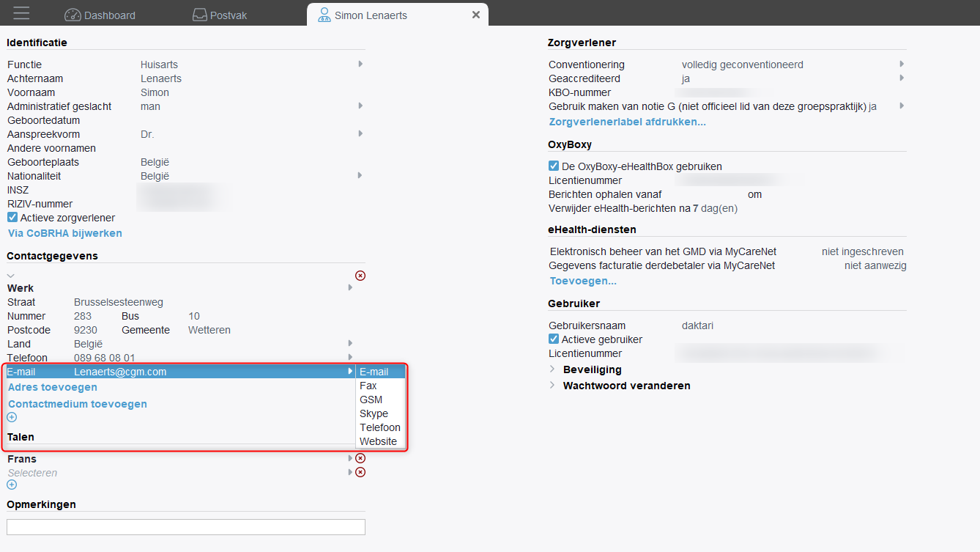Open the Functie dropdown arrow
This screenshot has width=980, height=552.
click(x=360, y=65)
